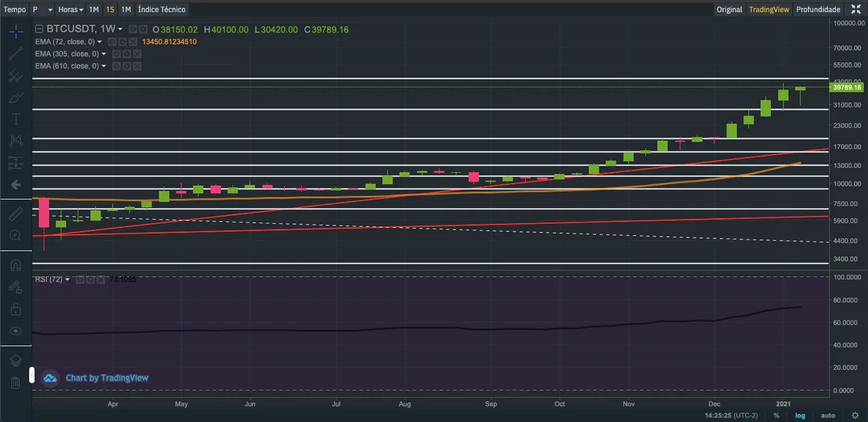This screenshot has width=868, height=422.
Task: Open the Índice Técnico indicators menu
Action: (x=161, y=9)
